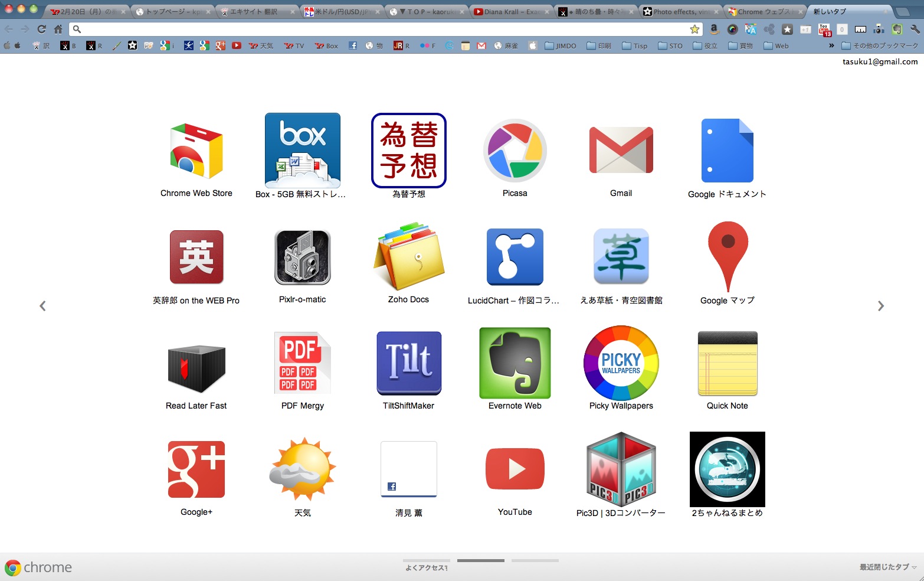
Task: Open the wrench settings menu
Action: coord(915,29)
